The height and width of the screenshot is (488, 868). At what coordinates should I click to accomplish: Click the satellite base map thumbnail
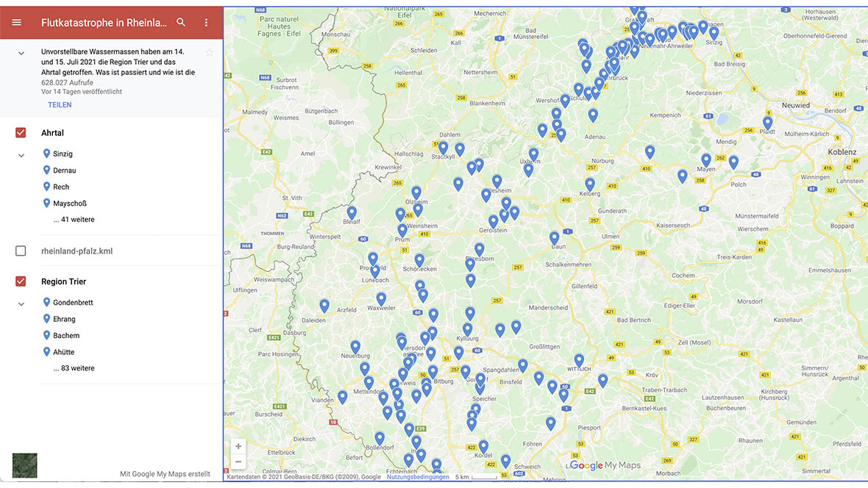pyautogui.click(x=25, y=465)
